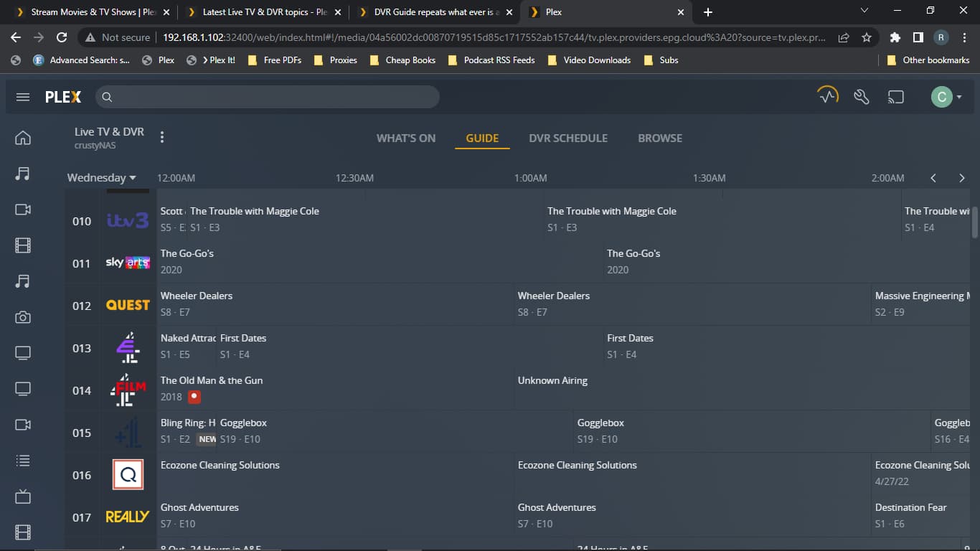The width and height of the screenshot is (980, 551).
Task: Expand the Wednesday day dropdown
Action: 102,177
